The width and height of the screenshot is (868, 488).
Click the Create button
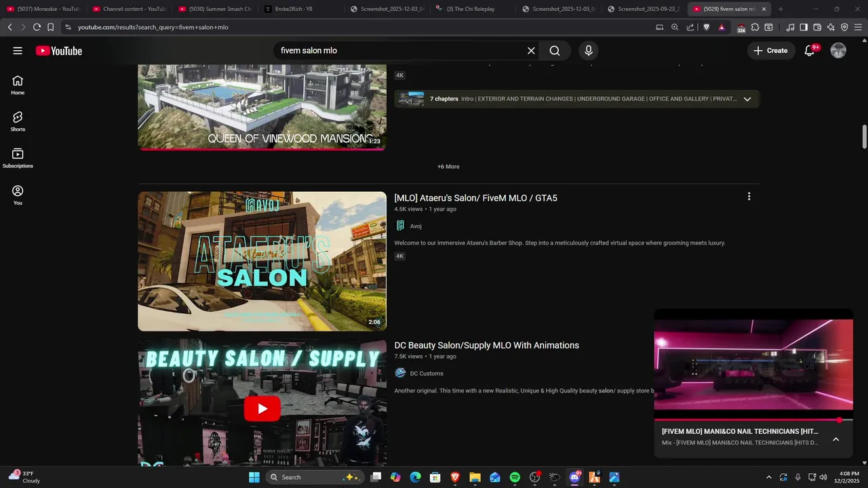771,51
